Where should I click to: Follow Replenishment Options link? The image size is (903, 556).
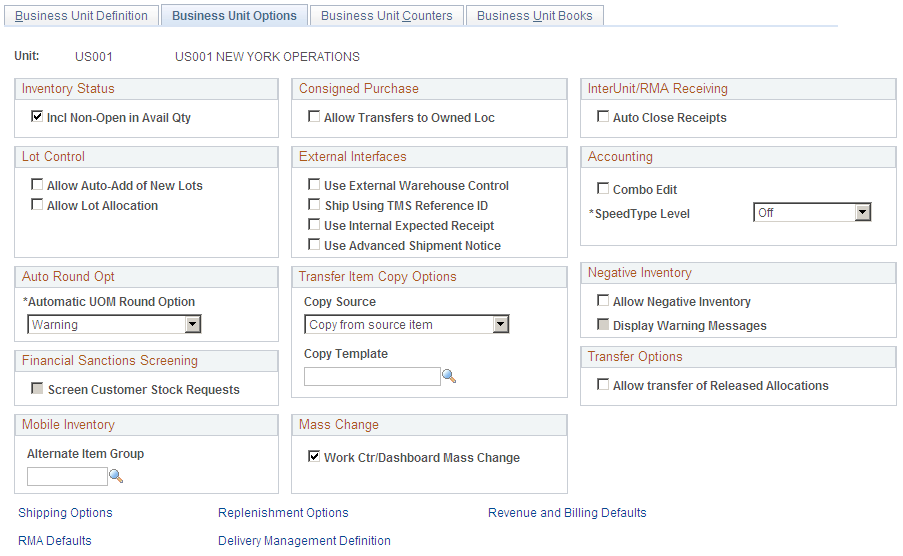[283, 513]
